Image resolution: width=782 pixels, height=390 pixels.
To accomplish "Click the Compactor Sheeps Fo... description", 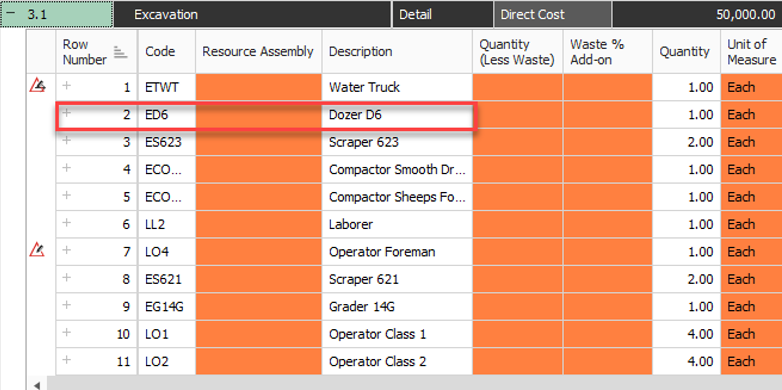I will pyautogui.click(x=397, y=197).
